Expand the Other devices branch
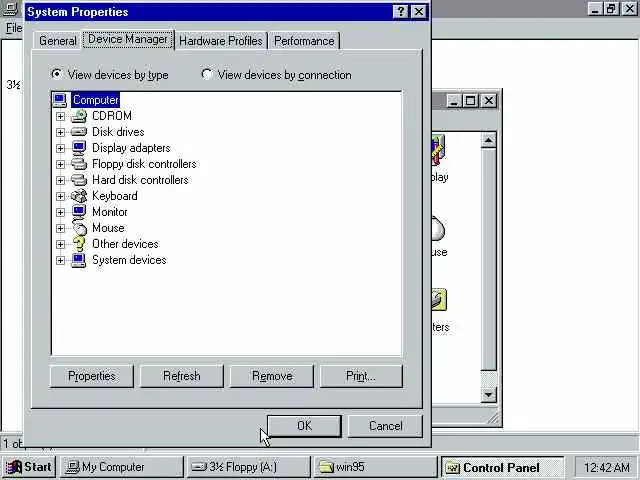The height and width of the screenshot is (480, 640). pyautogui.click(x=60, y=244)
